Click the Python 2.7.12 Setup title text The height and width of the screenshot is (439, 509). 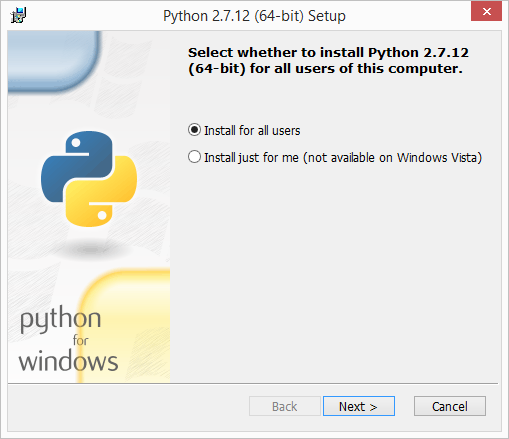coord(254,16)
